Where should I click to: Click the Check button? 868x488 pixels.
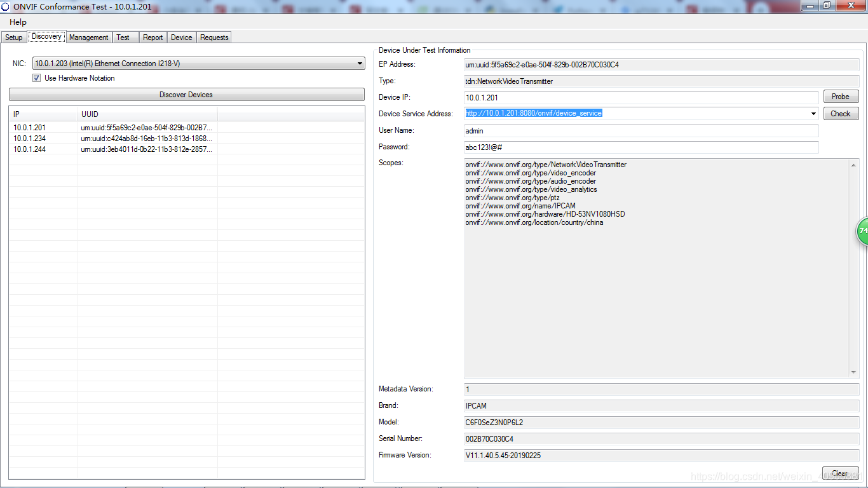pyautogui.click(x=841, y=114)
